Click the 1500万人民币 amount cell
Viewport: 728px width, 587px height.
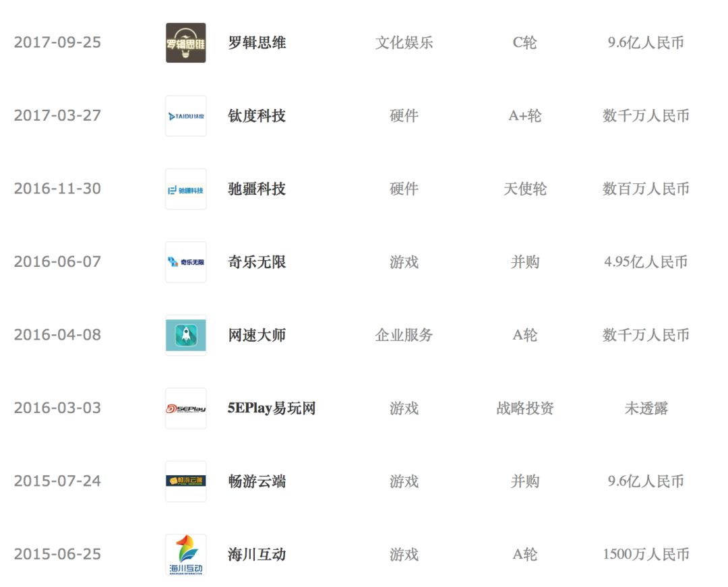(646, 554)
